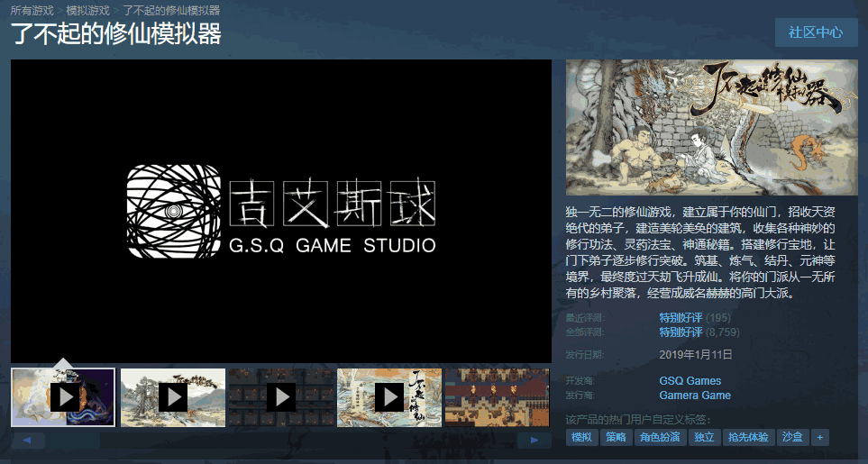Select the 策略 tag

[615, 437]
